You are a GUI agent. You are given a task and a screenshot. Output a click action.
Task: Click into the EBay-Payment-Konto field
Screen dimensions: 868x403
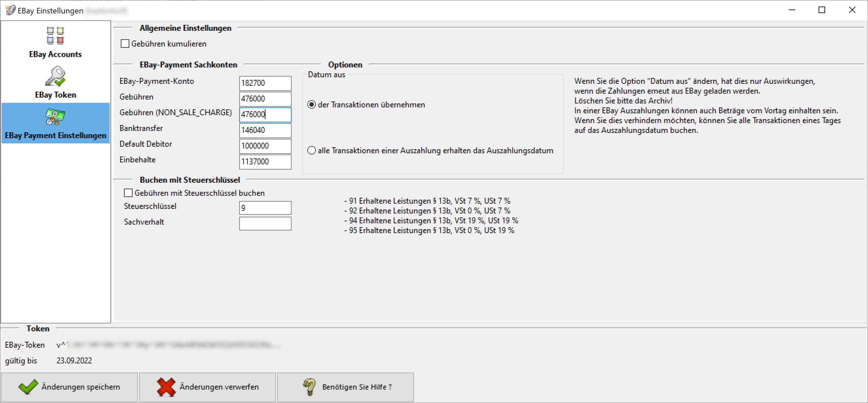265,83
